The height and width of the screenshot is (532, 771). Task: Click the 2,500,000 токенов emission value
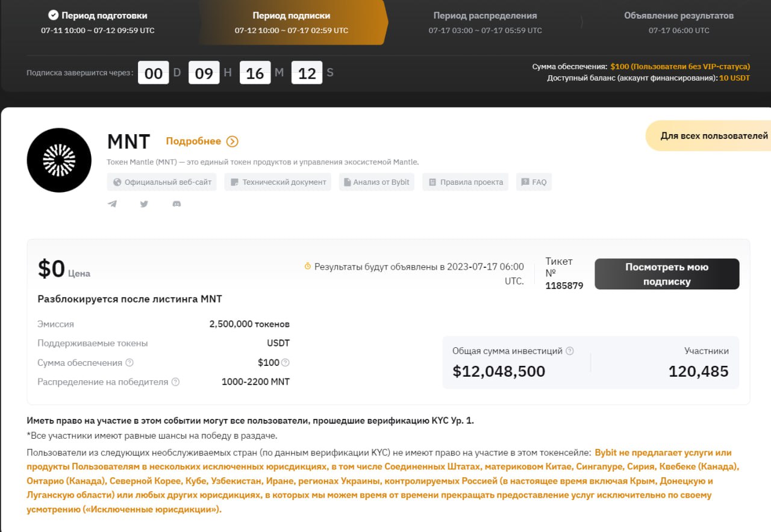click(249, 324)
